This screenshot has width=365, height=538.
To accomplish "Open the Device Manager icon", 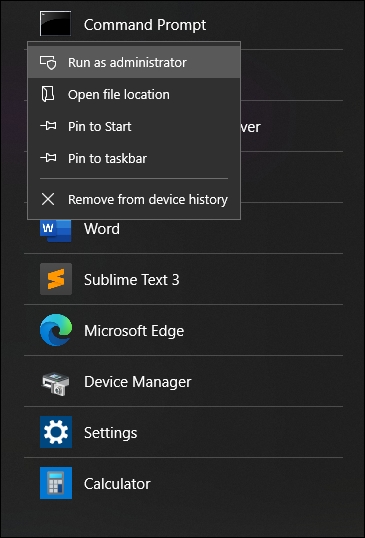I will [56, 382].
